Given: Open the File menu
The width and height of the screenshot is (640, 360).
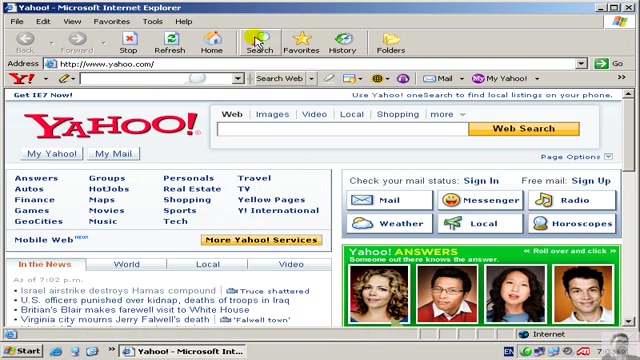Looking at the screenshot, I should [x=17, y=22].
